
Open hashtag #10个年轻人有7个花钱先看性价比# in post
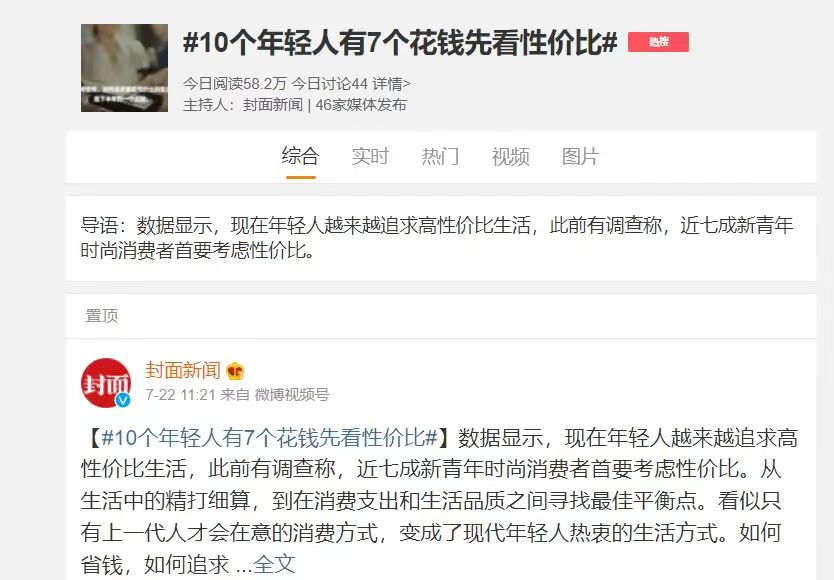point(269,438)
